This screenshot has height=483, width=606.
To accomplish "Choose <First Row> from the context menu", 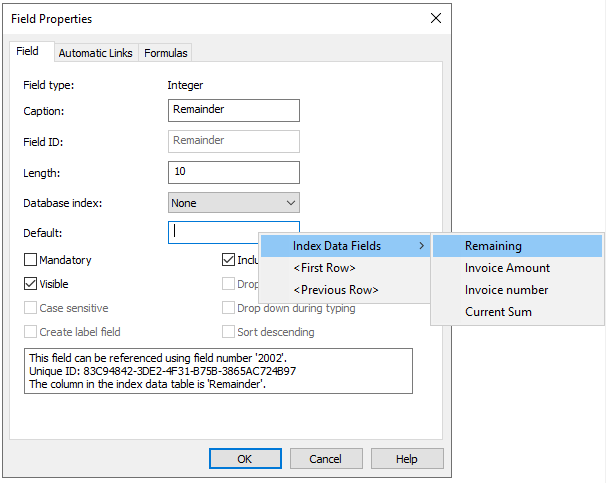I will coord(324,268).
